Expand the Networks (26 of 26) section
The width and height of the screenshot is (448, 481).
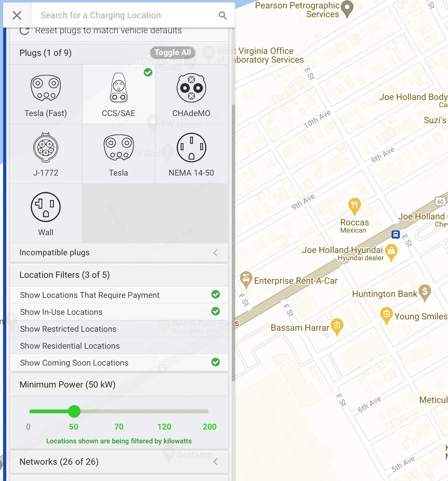[119, 462]
